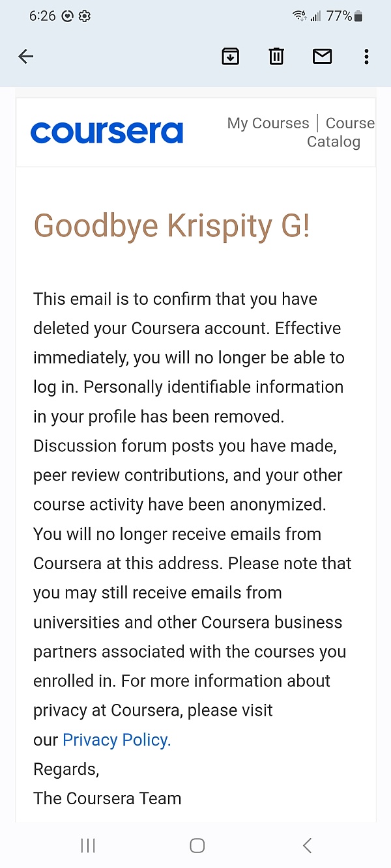Tap the 6:26 clock in status bar

(x=42, y=16)
